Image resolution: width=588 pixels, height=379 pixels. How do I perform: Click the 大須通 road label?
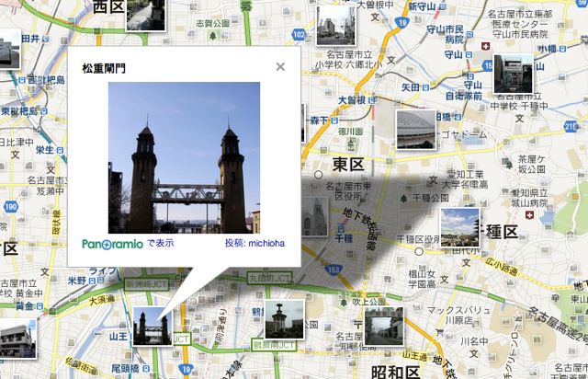[102, 301]
